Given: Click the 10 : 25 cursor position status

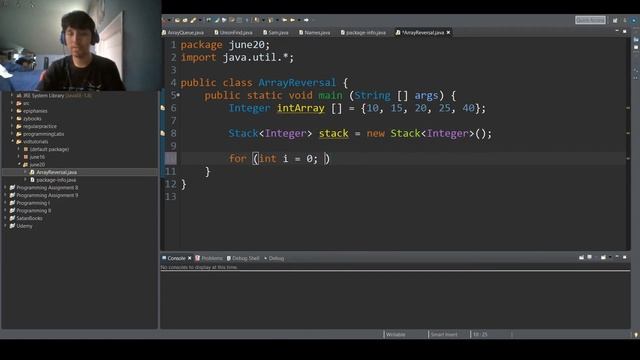Looking at the screenshot, I should click(x=480, y=335).
